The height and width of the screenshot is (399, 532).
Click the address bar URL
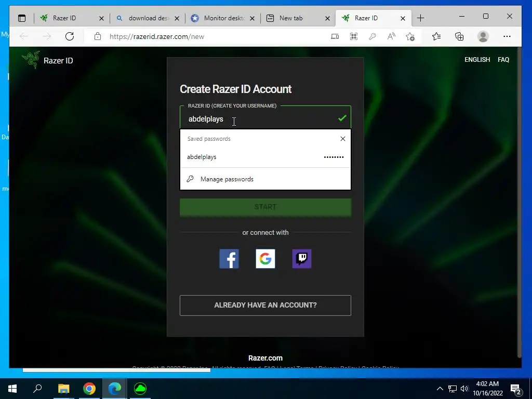(157, 37)
